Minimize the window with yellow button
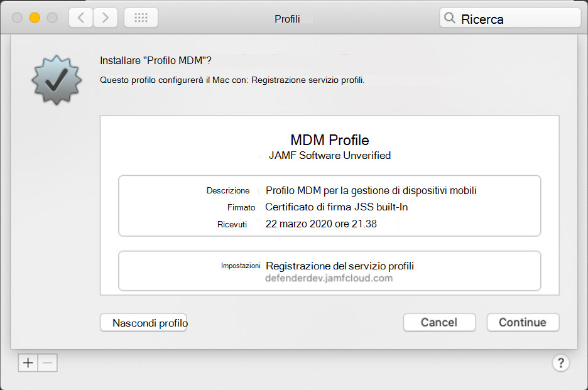The image size is (588, 390). (x=35, y=18)
